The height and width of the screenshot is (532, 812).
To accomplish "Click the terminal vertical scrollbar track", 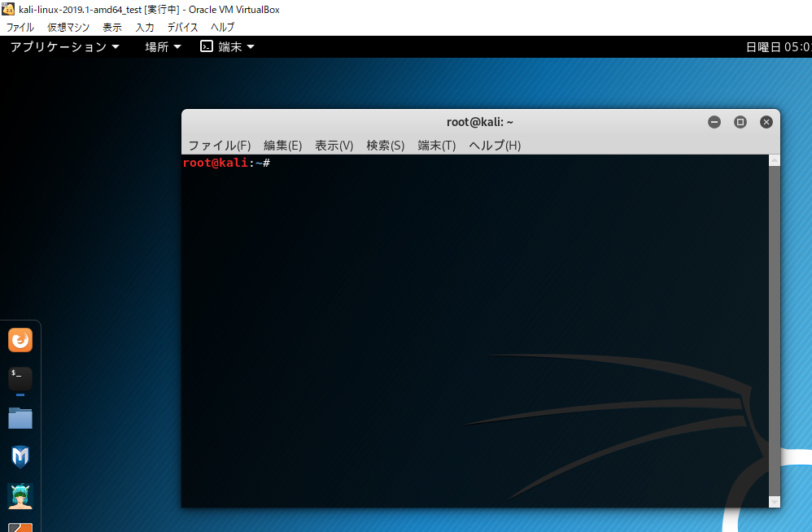I will (775, 331).
